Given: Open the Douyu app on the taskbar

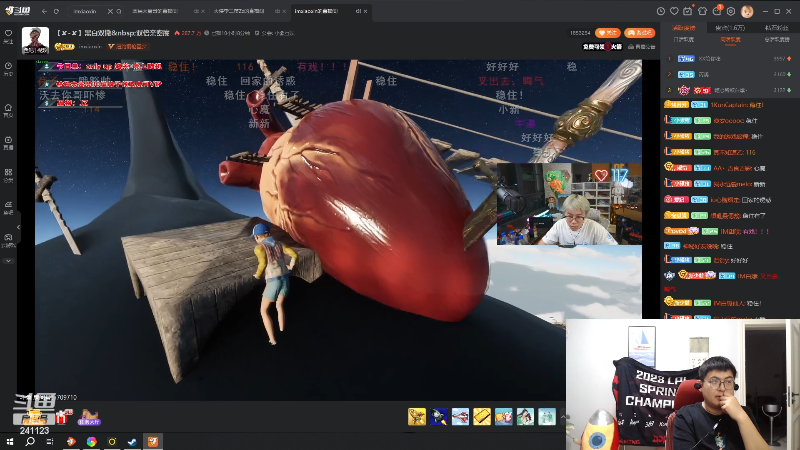Looking at the screenshot, I should [153, 441].
